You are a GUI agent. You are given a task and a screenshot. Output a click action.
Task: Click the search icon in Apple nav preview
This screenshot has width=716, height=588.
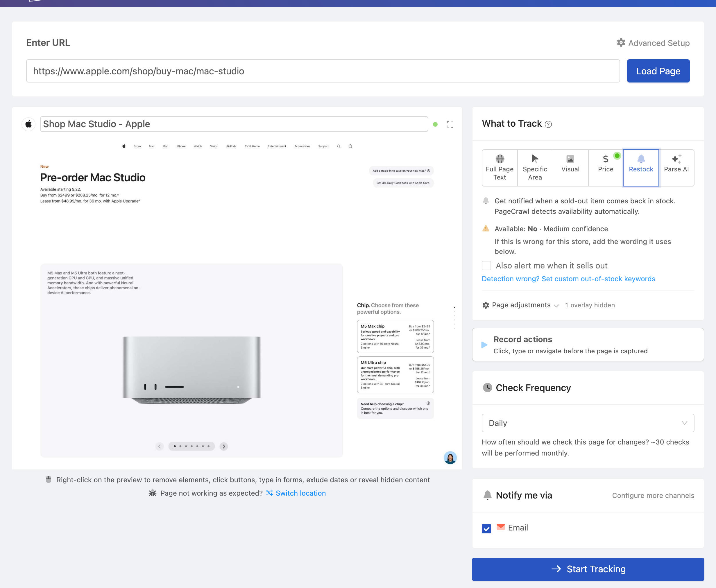click(338, 146)
